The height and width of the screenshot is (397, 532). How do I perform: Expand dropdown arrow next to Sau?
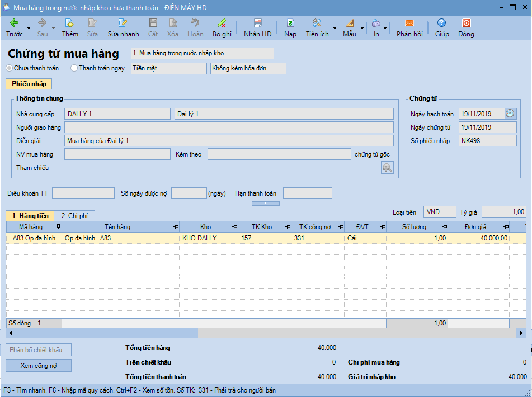54,28
